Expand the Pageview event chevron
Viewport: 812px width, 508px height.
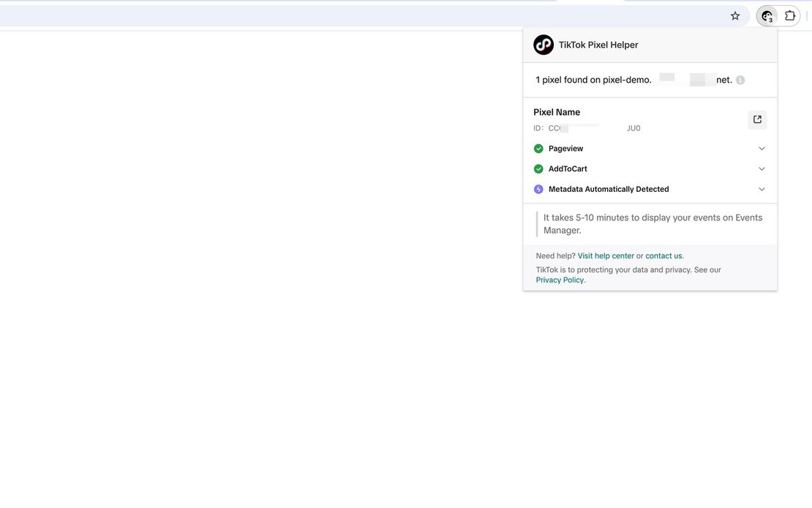tap(762, 149)
